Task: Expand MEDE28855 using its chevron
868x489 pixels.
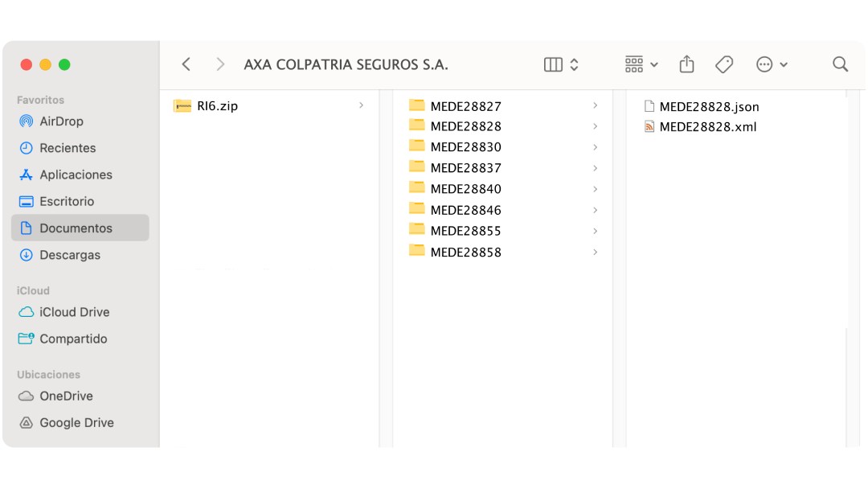Action: click(x=595, y=231)
